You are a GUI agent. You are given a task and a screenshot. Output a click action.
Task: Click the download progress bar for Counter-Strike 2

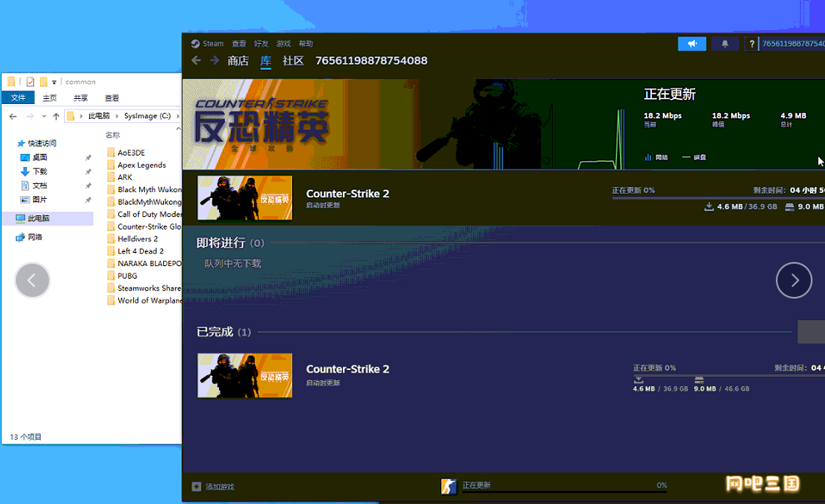click(x=718, y=198)
